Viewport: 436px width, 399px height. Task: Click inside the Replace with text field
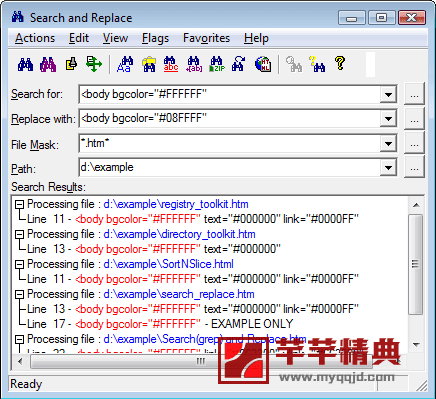(x=230, y=118)
